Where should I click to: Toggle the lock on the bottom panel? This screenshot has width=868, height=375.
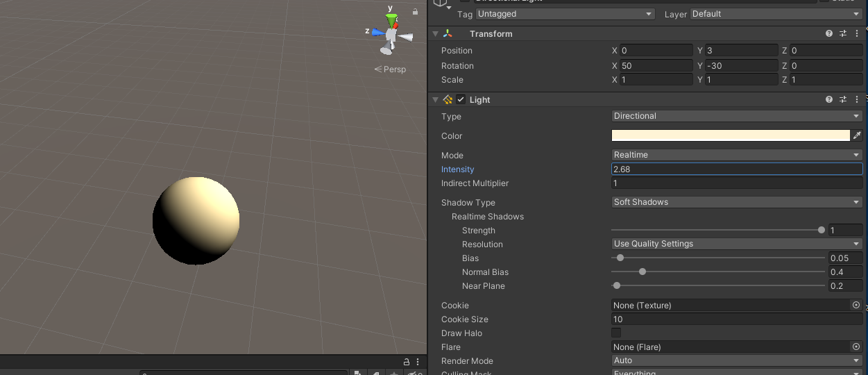click(407, 362)
